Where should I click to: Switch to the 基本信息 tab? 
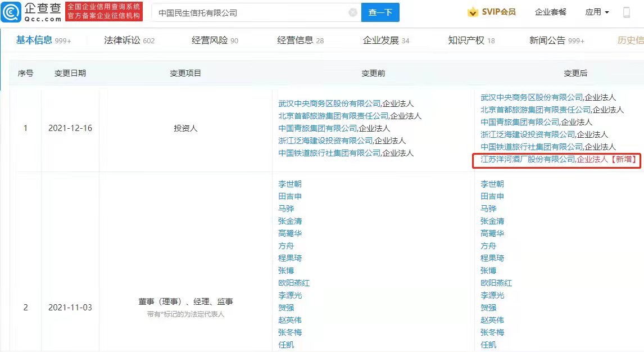[x=43, y=40]
